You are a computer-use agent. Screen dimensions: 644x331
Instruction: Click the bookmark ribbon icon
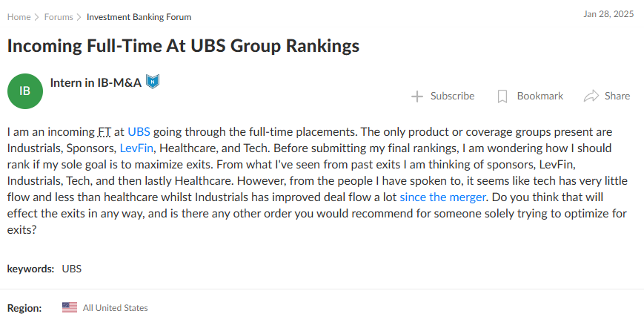(502, 96)
